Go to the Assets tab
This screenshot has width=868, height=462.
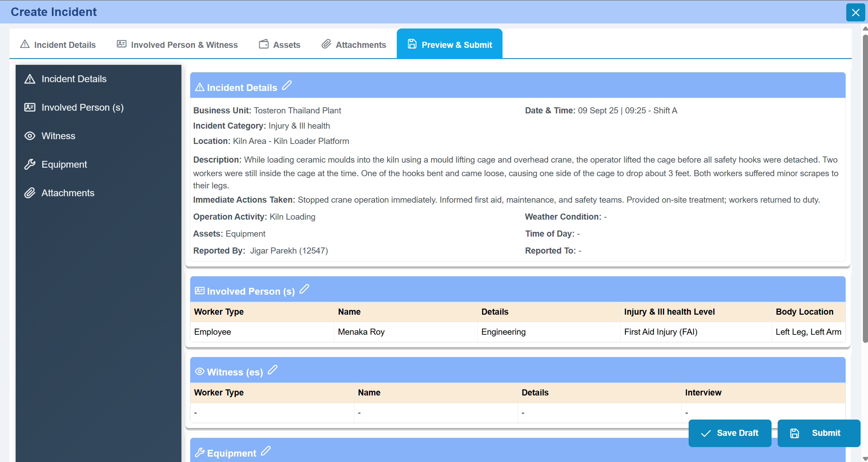[280, 44]
